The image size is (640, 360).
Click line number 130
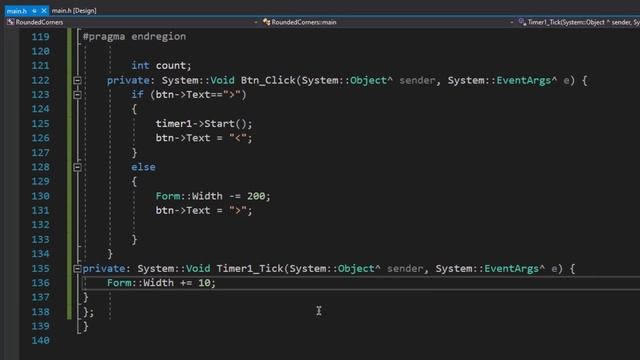40,196
